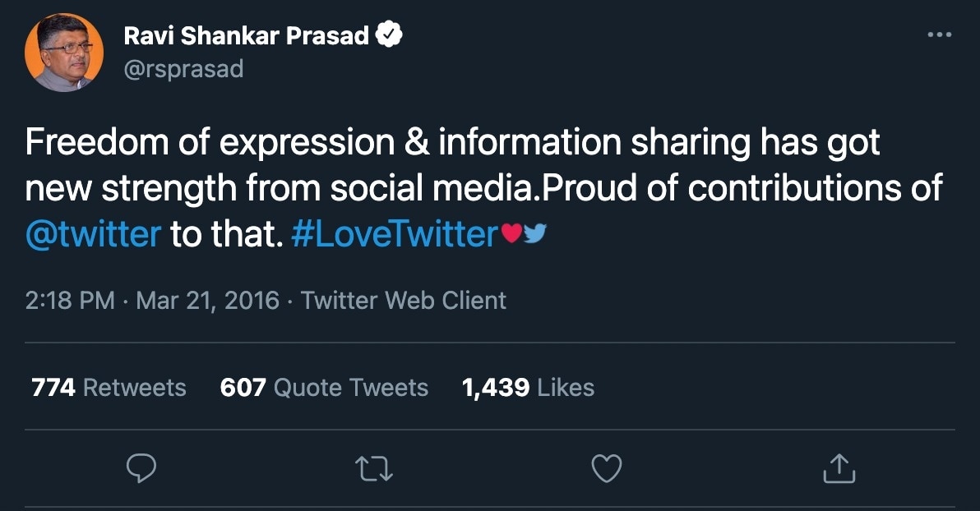
Task: Open the @twitter mention
Action: click(x=93, y=235)
